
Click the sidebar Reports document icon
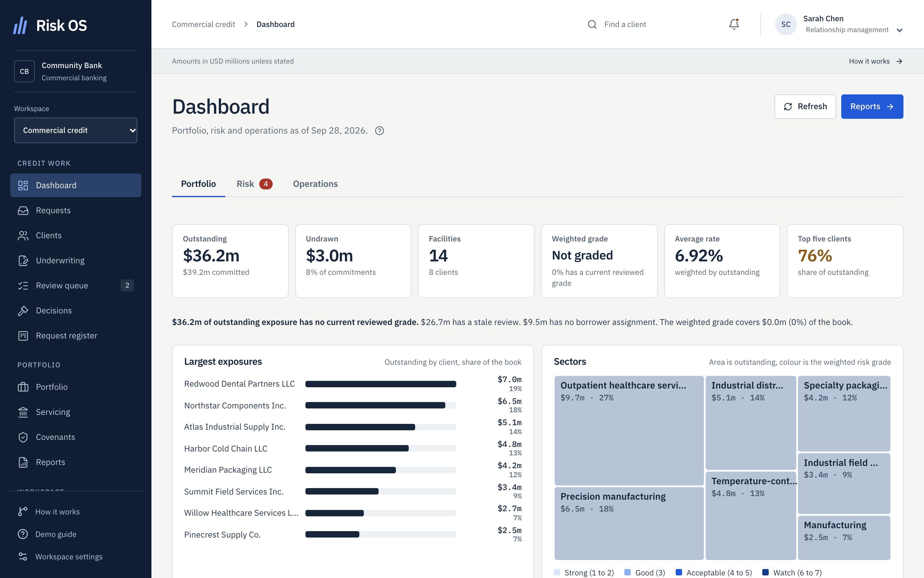tap(23, 462)
